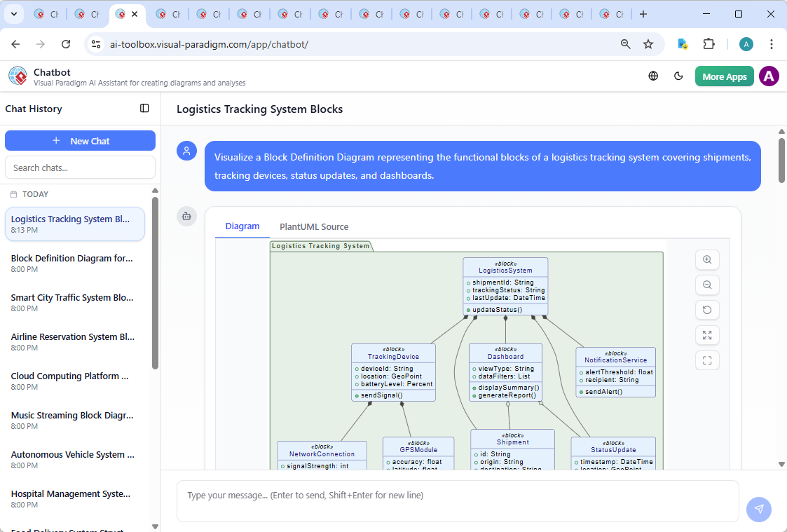Fit the diagram to the frame
Image resolution: width=787 pixels, height=532 pixels.
point(707,360)
